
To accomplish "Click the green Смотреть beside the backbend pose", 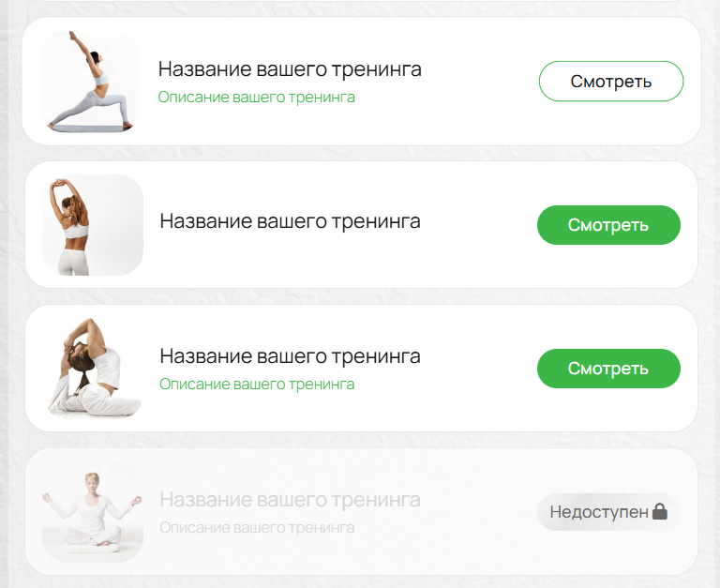I will [x=608, y=369].
